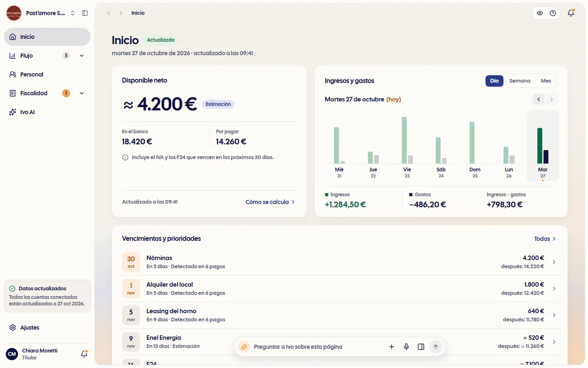Viewport: 588px width, 368px height.
Task: Select the Enel Energia deadline
Action: pyautogui.click(x=339, y=342)
